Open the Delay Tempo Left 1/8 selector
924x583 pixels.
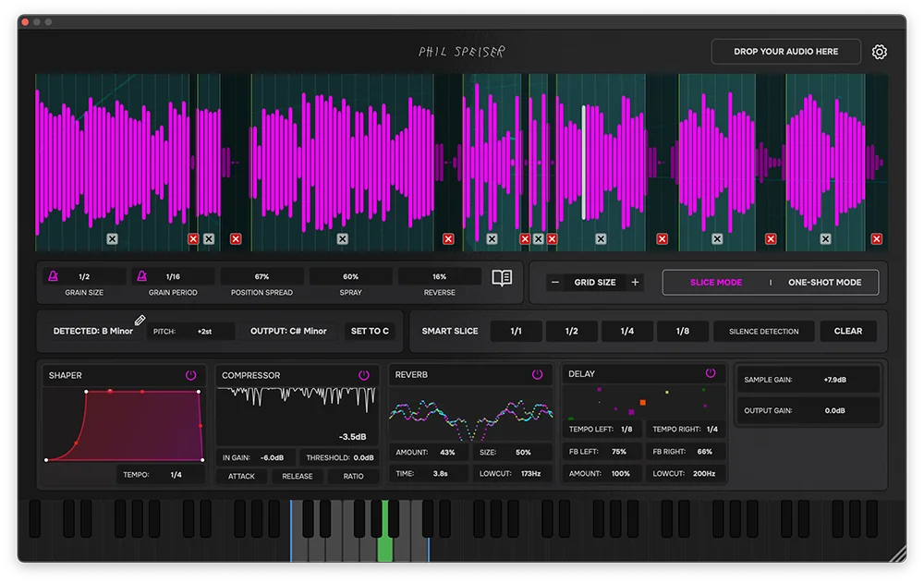[x=626, y=430]
